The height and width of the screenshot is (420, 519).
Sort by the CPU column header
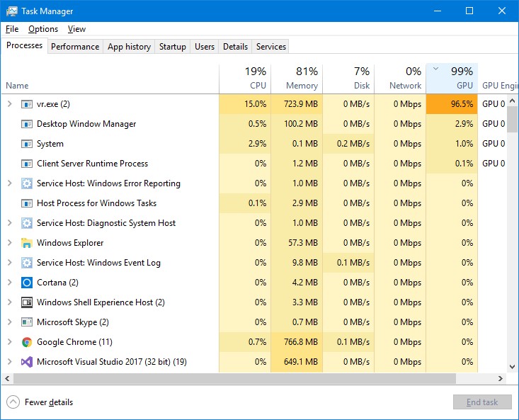pyautogui.click(x=245, y=79)
